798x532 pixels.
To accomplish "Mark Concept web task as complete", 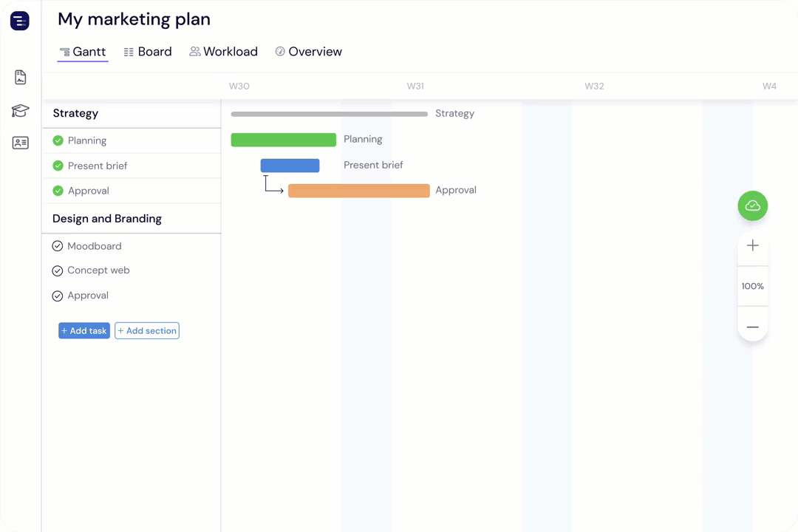I will point(58,271).
